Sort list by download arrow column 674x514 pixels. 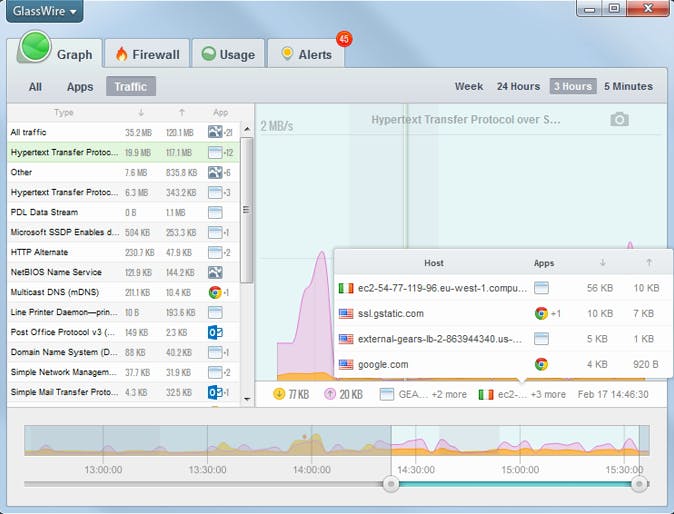click(x=141, y=113)
